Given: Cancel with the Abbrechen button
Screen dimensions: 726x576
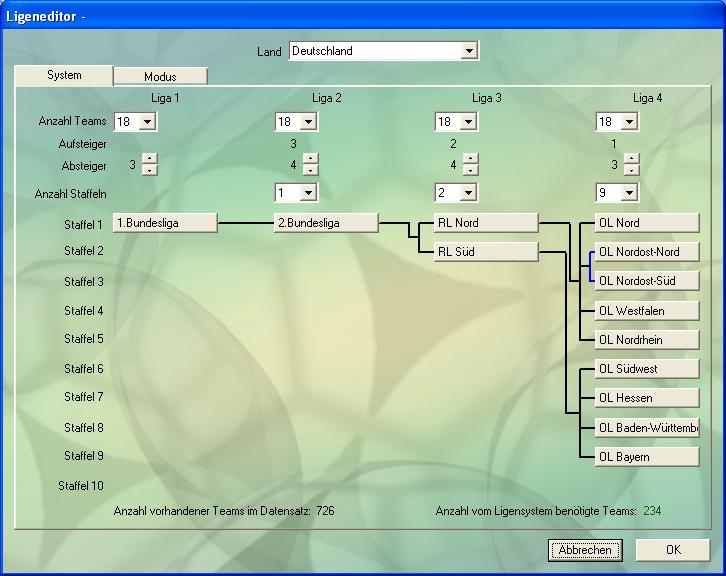Looking at the screenshot, I should (x=585, y=550).
